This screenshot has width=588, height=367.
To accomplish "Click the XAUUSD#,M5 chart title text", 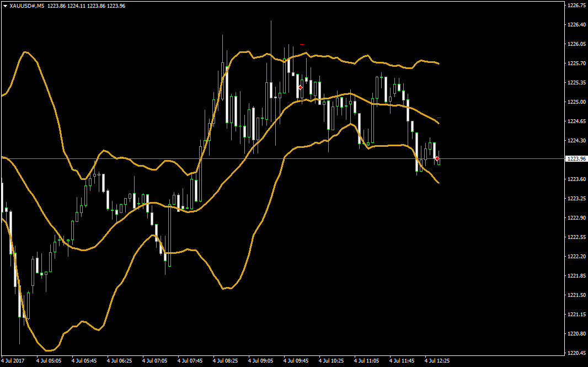I will [27, 6].
